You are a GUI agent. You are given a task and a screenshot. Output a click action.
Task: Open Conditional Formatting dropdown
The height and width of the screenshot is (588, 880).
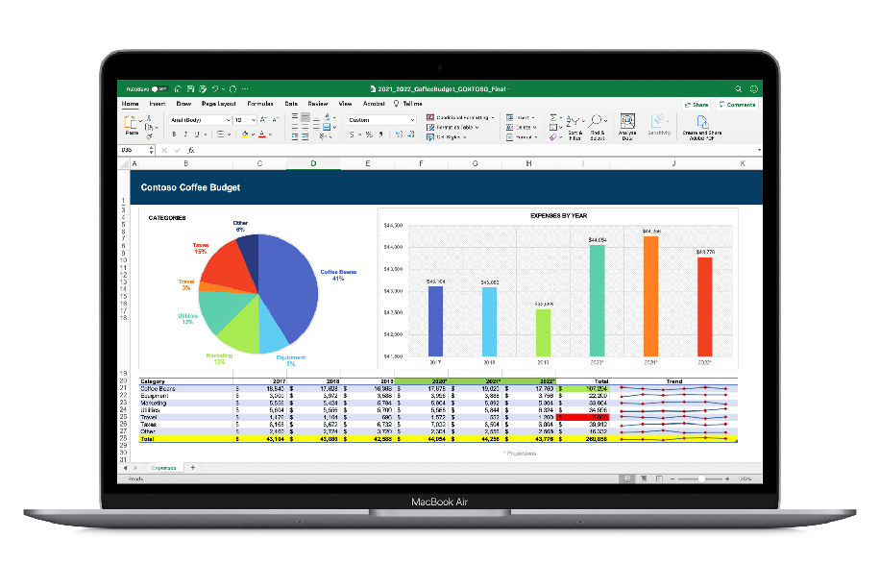tap(460, 118)
